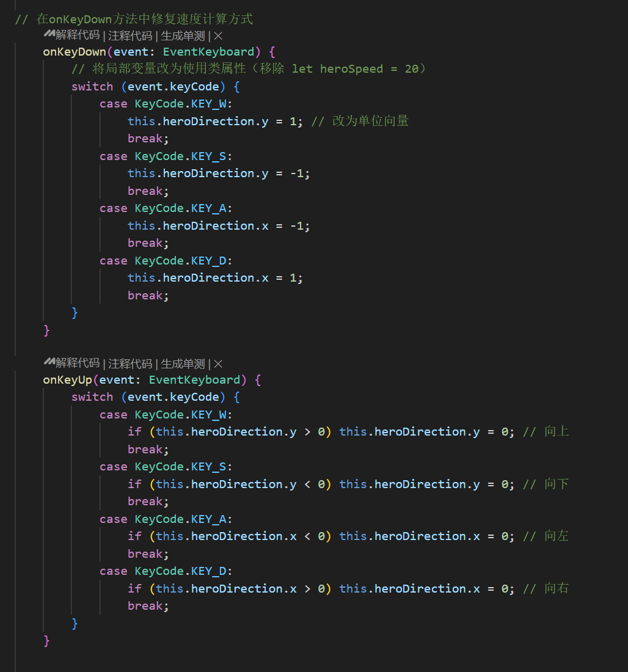
Task: Click 注释代码 above onKeyUp method
Action: [x=130, y=364]
